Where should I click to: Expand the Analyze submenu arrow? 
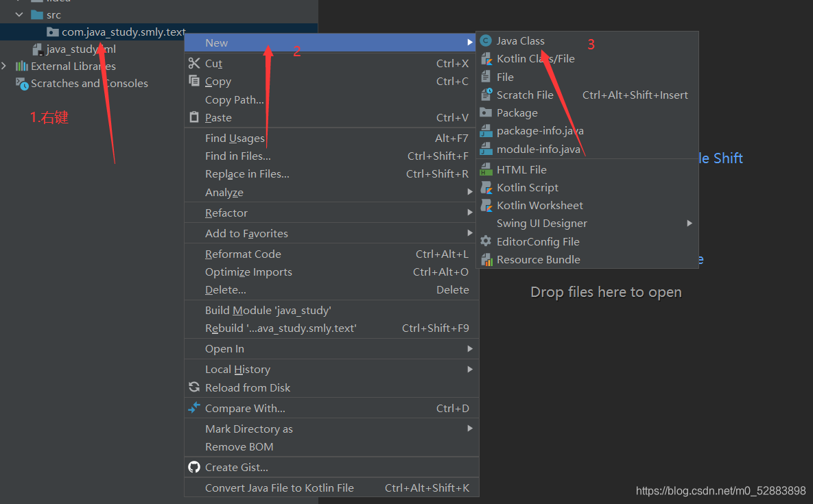pyautogui.click(x=470, y=191)
